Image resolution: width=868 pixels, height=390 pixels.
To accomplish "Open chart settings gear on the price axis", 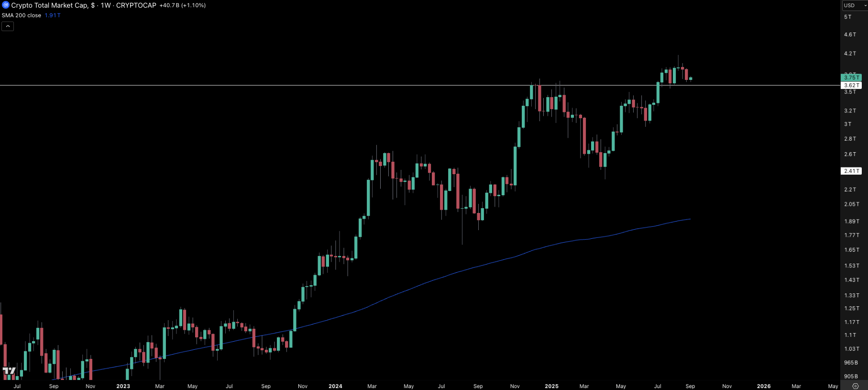I will point(856,386).
